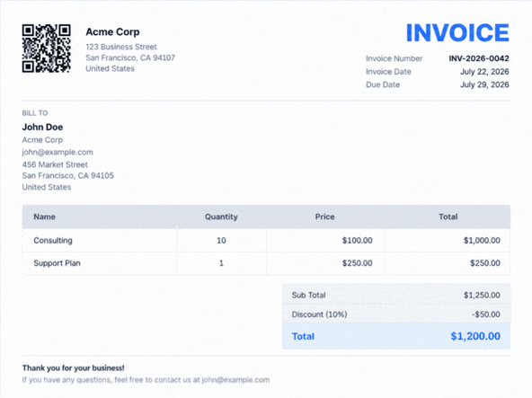Image resolution: width=532 pixels, height=398 pixels.
Task: Click the 'BILL TO' label
Action: (x=35, y=113)
